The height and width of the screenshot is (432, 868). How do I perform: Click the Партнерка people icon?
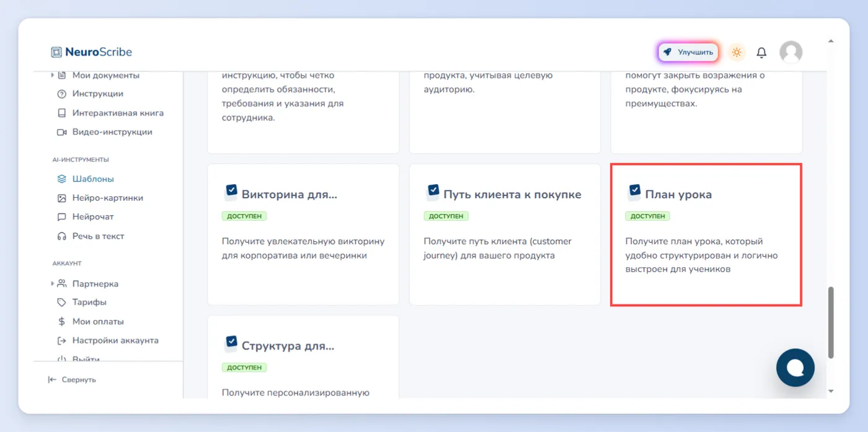(61, 283)
